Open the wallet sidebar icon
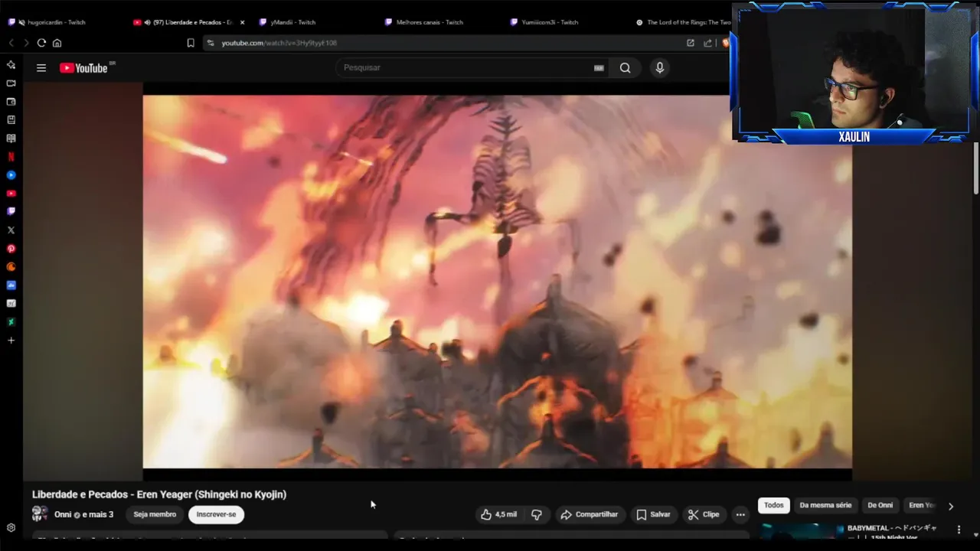Viewport: 980px width, 551px height. pyautogui.click(x=11, y=102)
